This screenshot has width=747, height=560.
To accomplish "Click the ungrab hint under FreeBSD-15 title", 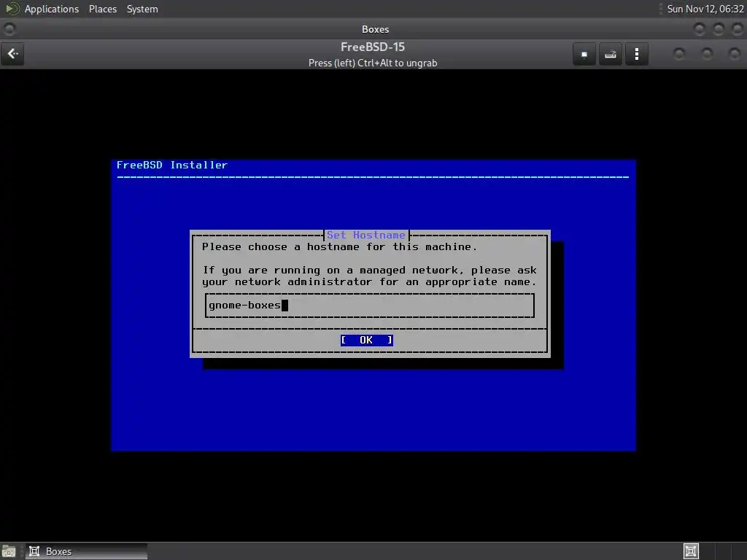I will click(x=373, y=63).
